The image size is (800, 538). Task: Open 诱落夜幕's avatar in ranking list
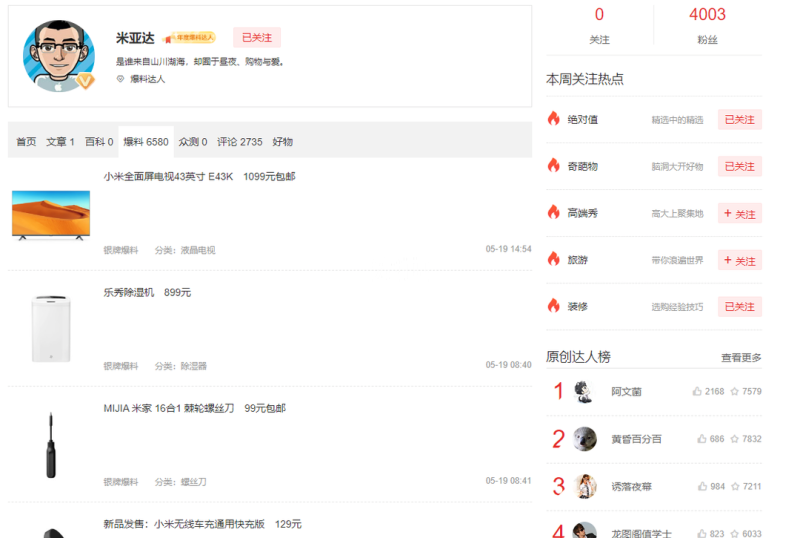pos(585,486)
